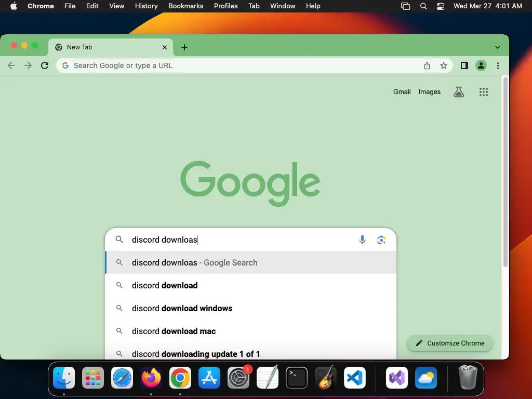Image resolution: width=532 pixels, height=399 pixels.
Task: Launch GarageBand from the Dock
Action: click(326, 378)
